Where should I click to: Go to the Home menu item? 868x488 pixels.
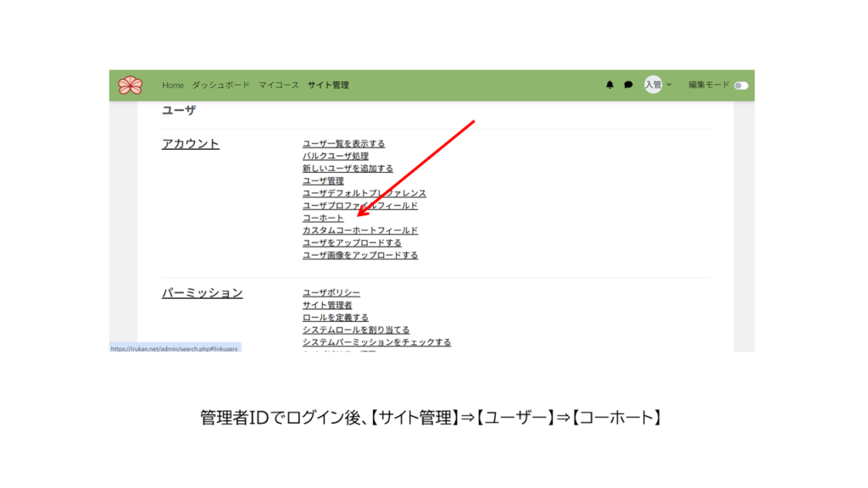[x=173, y=86]
